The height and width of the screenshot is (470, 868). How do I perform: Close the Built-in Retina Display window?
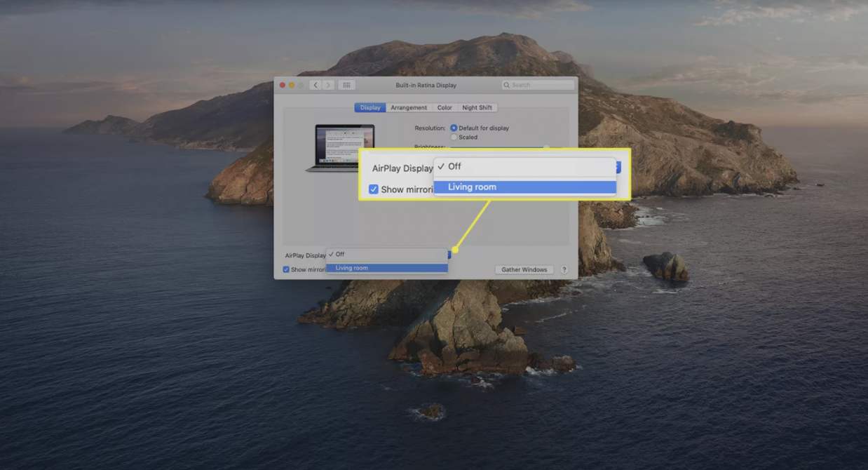(x=283, y=85)
